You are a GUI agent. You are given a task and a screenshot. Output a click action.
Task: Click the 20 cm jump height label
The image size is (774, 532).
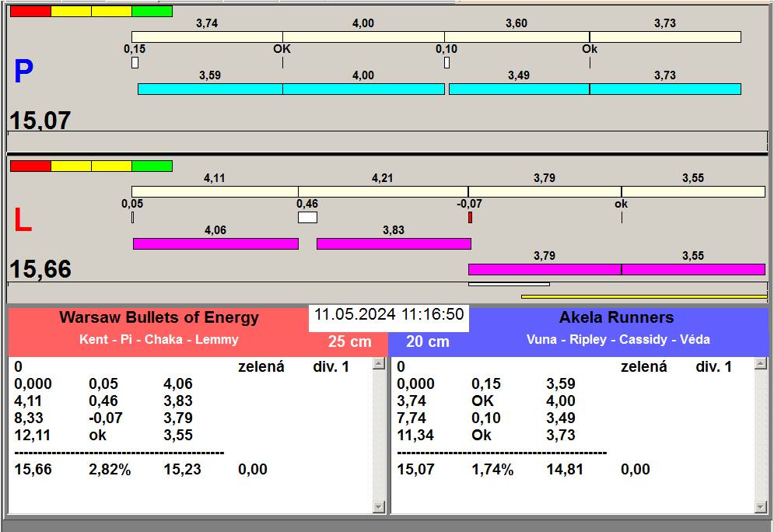[428, 341]
